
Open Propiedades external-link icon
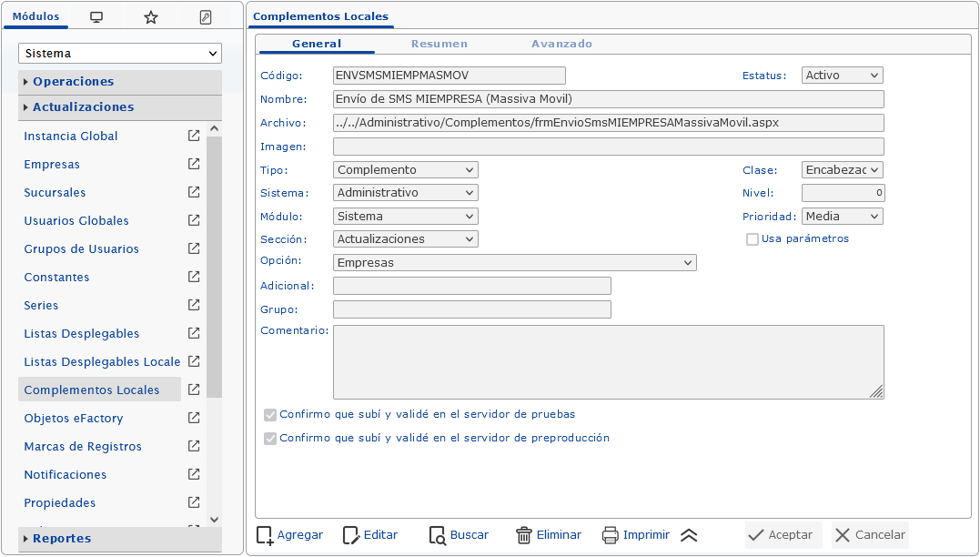click(194, 502)
